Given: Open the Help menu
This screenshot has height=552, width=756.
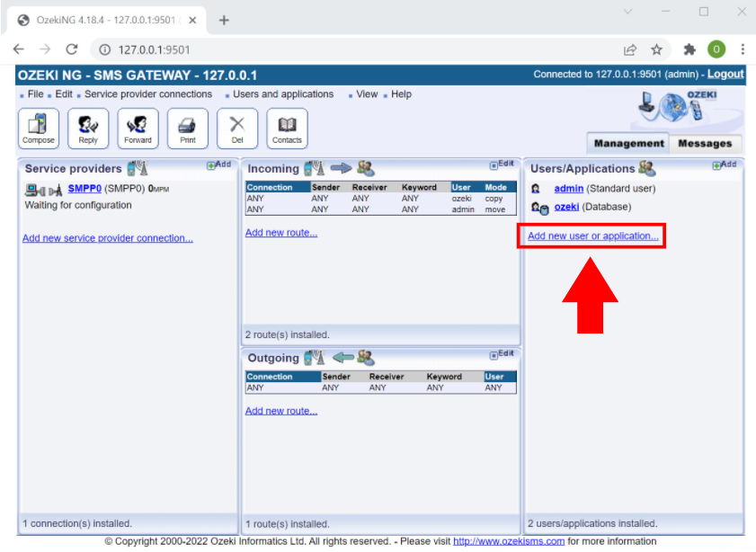Looking at the screenshot, I should coord(401,94).
